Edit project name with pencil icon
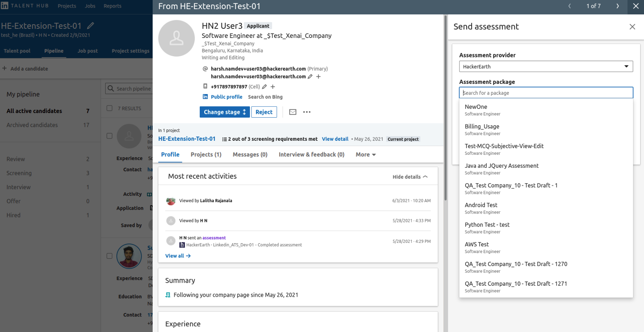The height and width of the screenshot is (332, 644). click(90, 26)
